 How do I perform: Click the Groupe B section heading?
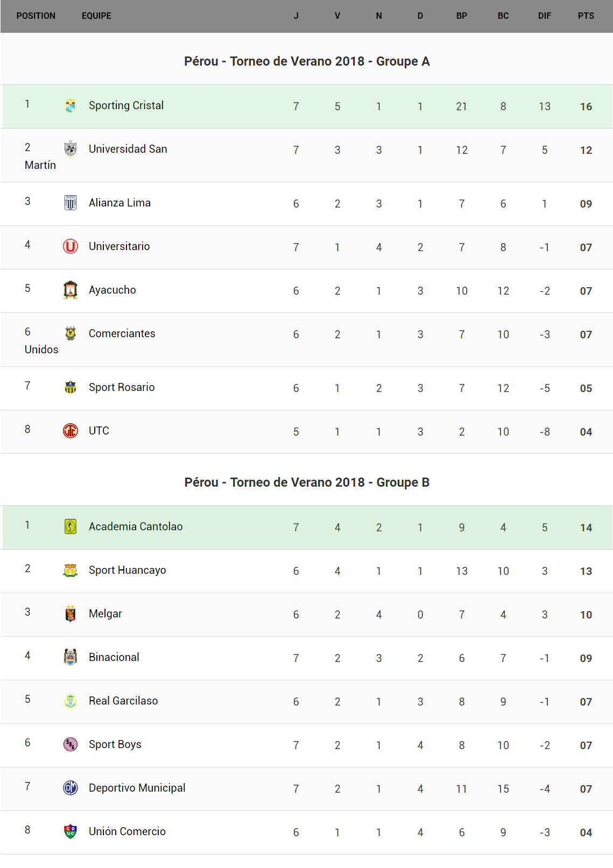pos(307,482)
